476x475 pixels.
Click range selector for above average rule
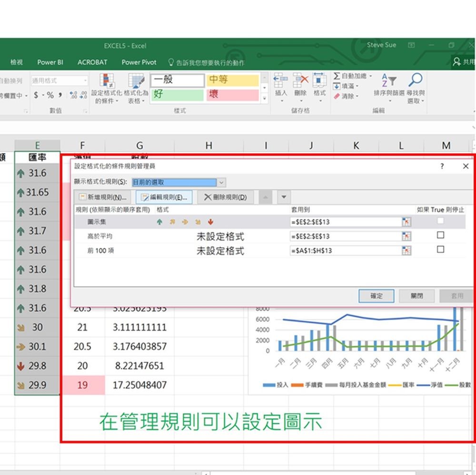406,236
